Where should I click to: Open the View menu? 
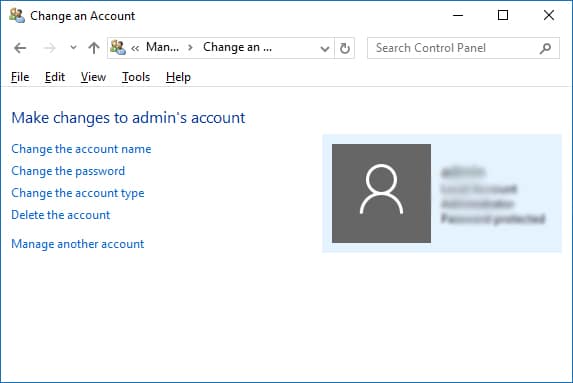(x=93, y=77)
